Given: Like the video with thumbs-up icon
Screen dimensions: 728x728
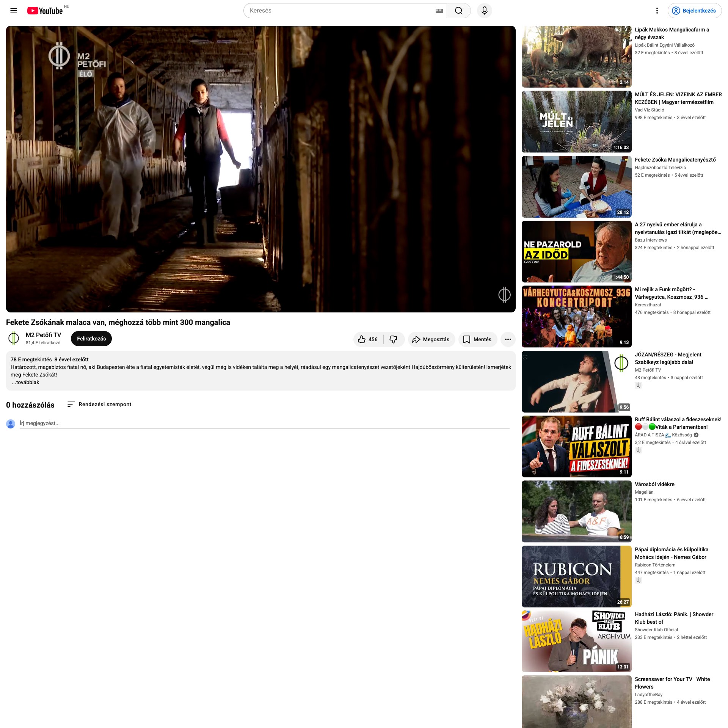Looking at the screenshot, I should tap(368, 339).
